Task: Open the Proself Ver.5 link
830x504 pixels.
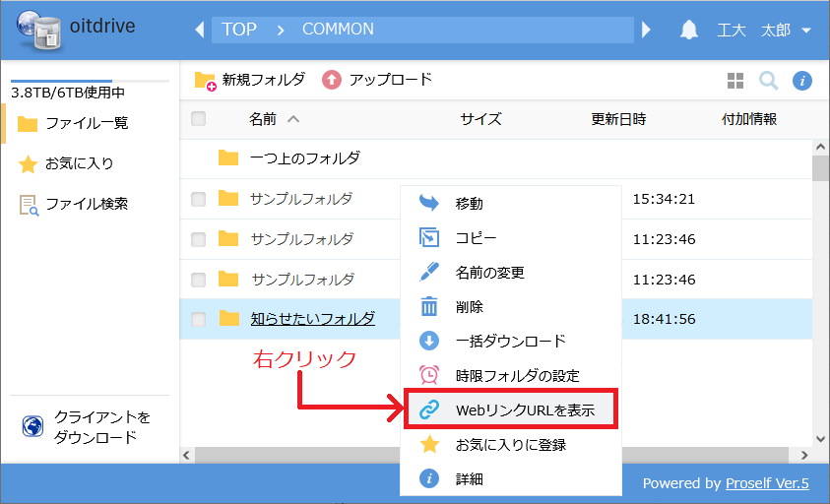Action: 768,483
